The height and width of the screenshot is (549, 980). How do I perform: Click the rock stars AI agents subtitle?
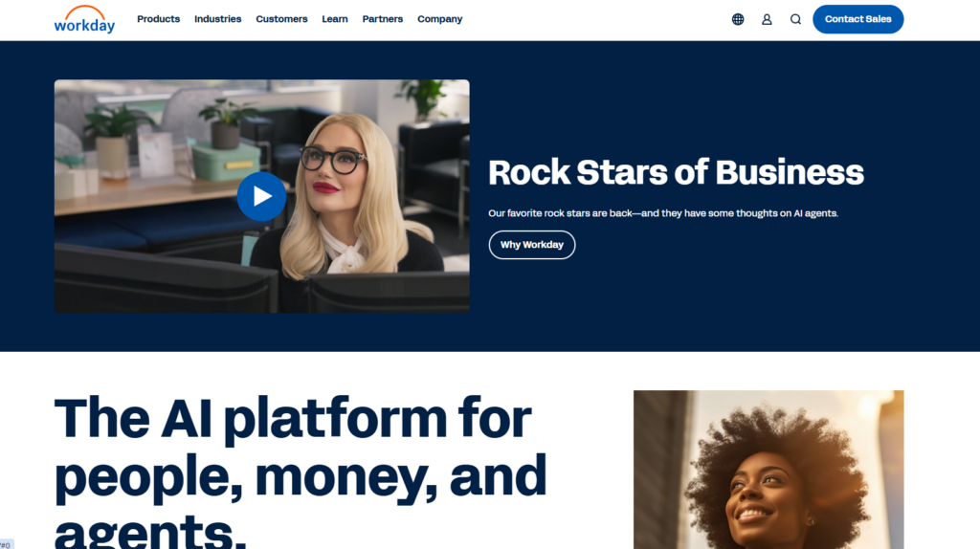pos(662,213)
